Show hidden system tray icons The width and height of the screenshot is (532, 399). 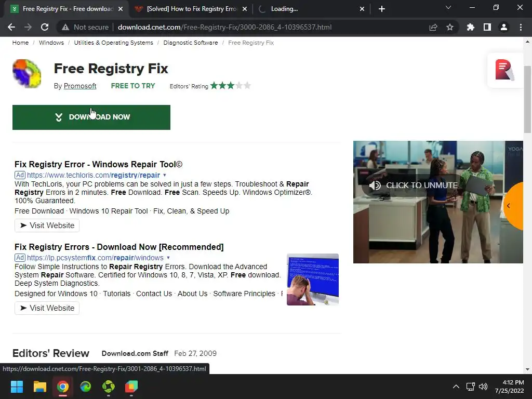456,387
